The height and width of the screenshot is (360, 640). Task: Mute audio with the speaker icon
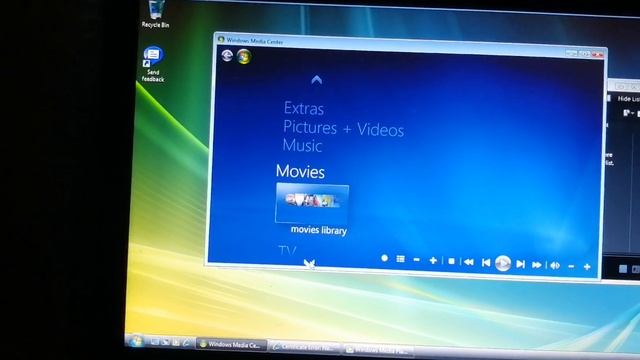click(555, 266)
